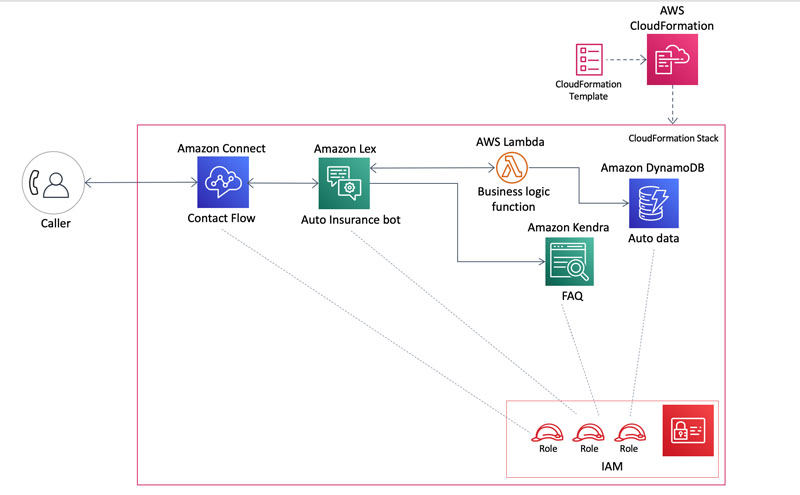
Task: Select the red IAM identity badge icon
Action: pyautogui.click(x=688, y=430)
